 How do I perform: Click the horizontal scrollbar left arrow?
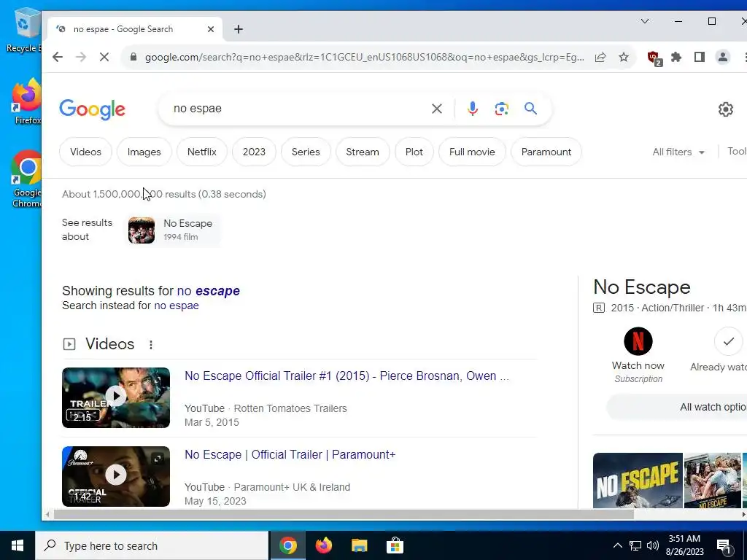click(47, 514)
